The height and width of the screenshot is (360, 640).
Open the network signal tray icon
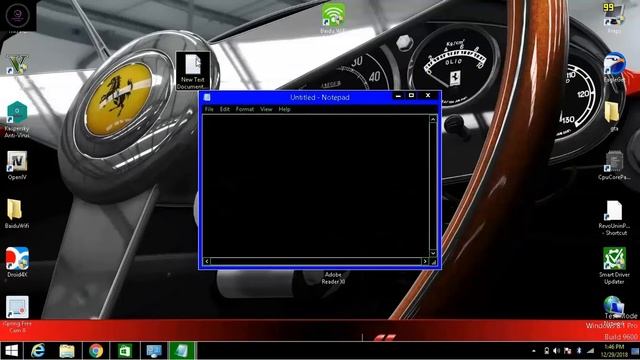point(590,351)
